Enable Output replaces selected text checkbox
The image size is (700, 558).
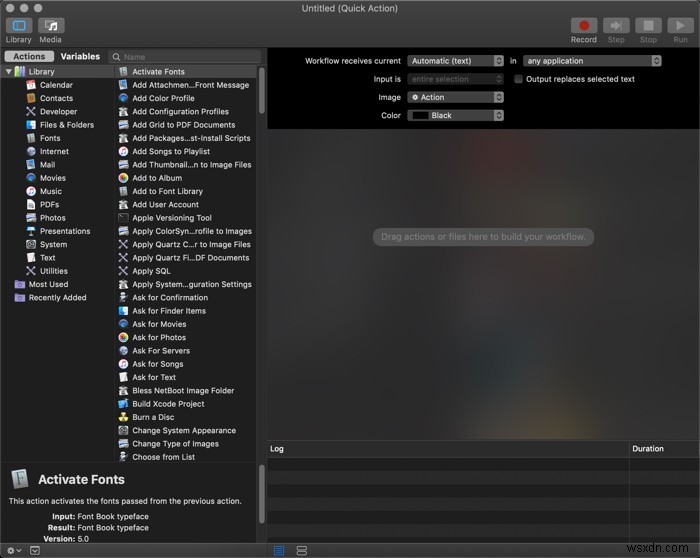(518, 79)
